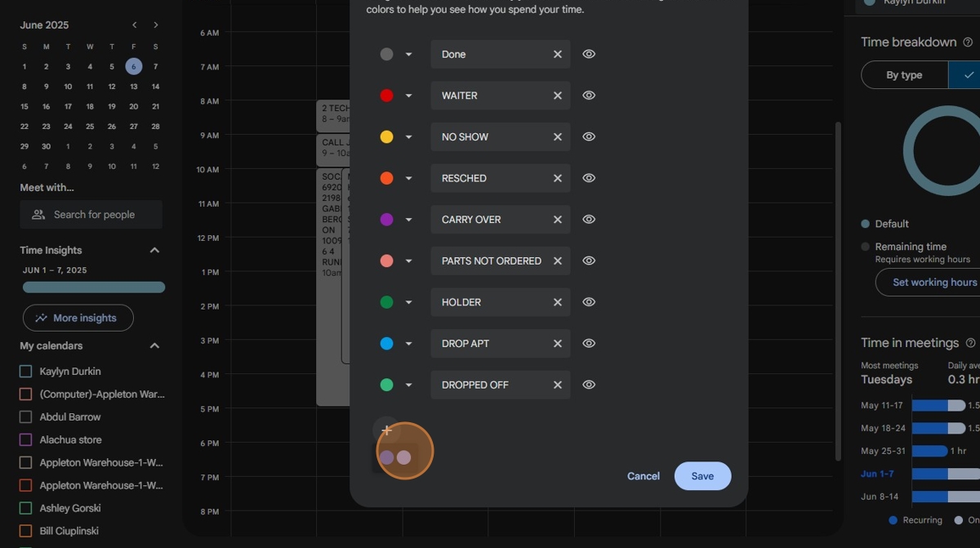Go to previous month in mini calendar
This screenshot has height=548, width=980.
coord(135,25)
